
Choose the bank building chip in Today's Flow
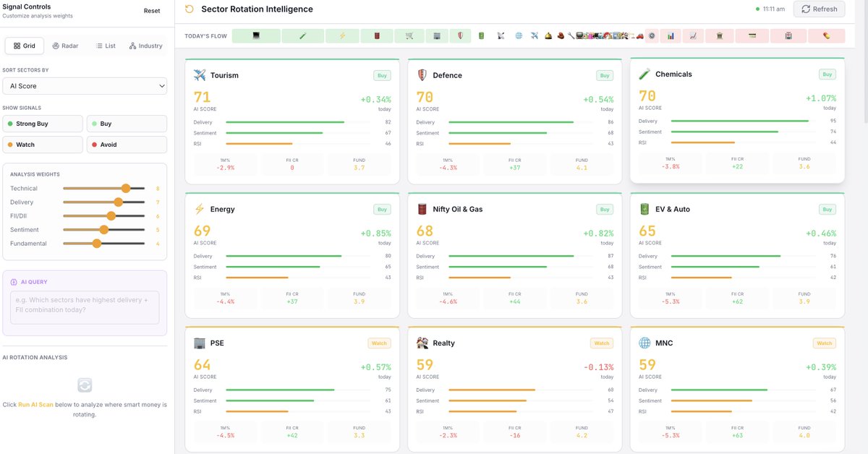(x=719, y=35)
